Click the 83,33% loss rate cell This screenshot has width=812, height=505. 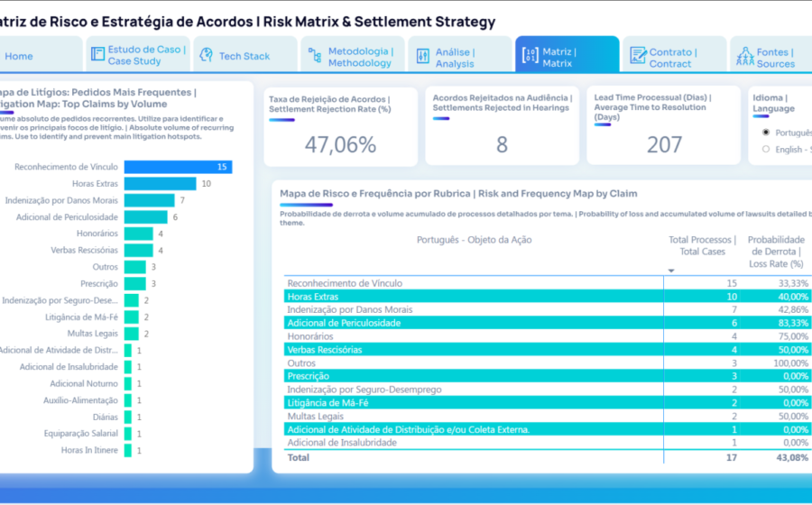(x=793, y=323)
